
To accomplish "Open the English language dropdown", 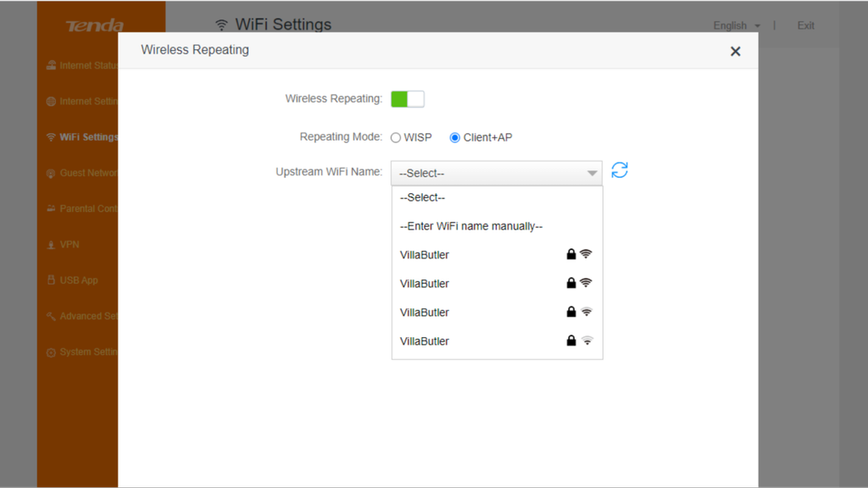I will pyautogui.click(x=734, y=25).
